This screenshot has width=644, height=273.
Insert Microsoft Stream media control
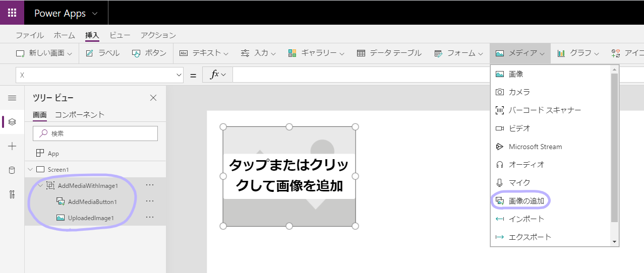pos(535,147)
